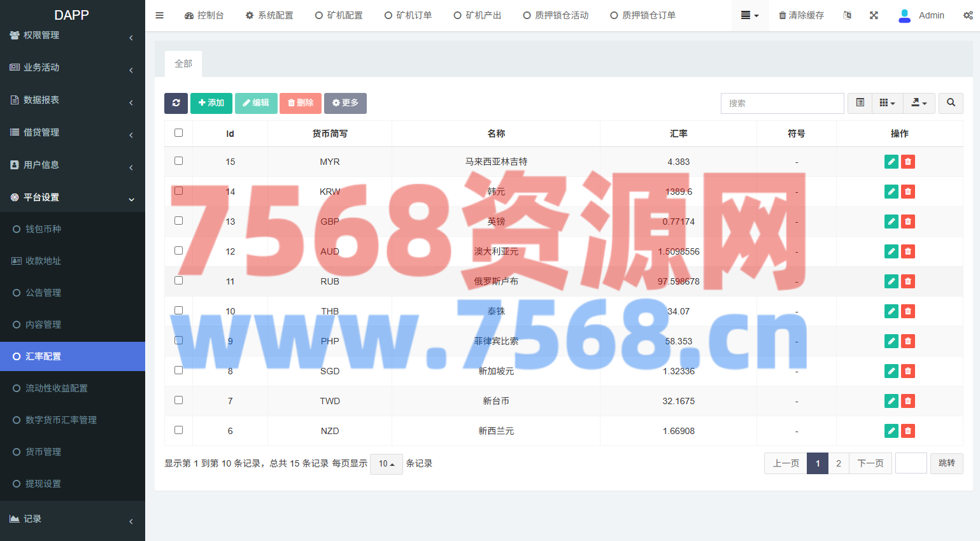Open the settings gears icon at top right
This screenshot has width=980, height=541.
click(x=968, y=15)
